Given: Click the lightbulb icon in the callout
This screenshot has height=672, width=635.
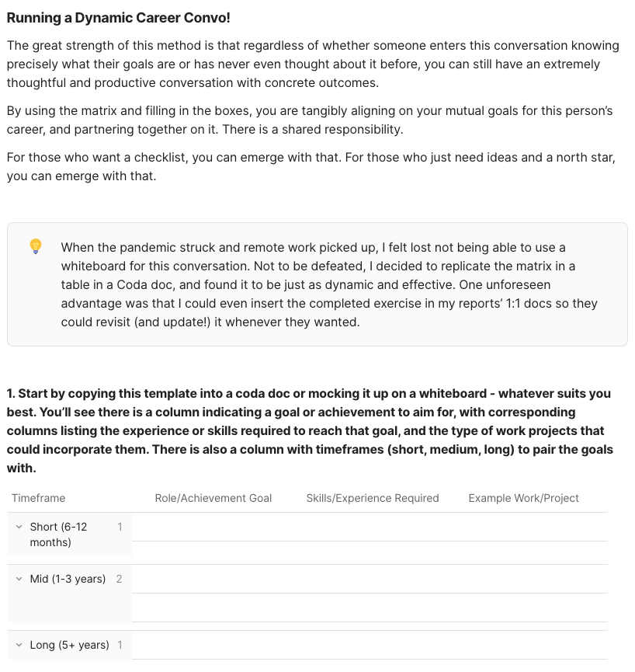Looking at the screenshot, I should (36, 246).
